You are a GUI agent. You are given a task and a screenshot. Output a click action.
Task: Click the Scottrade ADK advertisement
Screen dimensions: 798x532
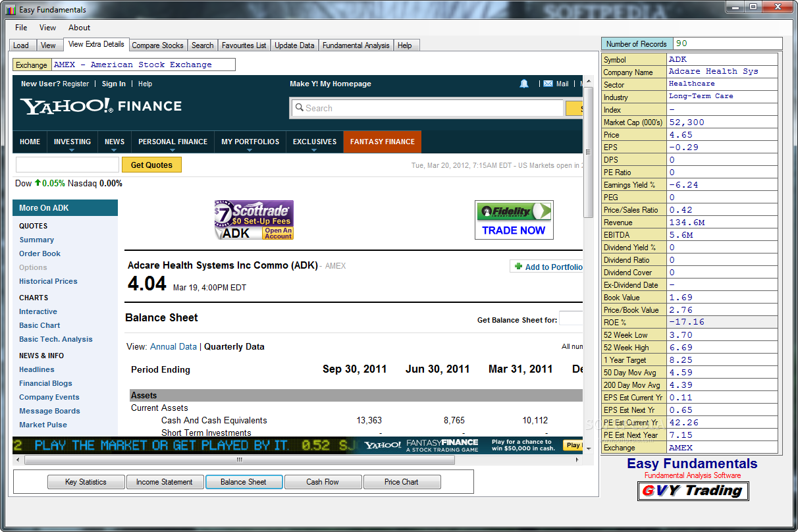point(253,220)
